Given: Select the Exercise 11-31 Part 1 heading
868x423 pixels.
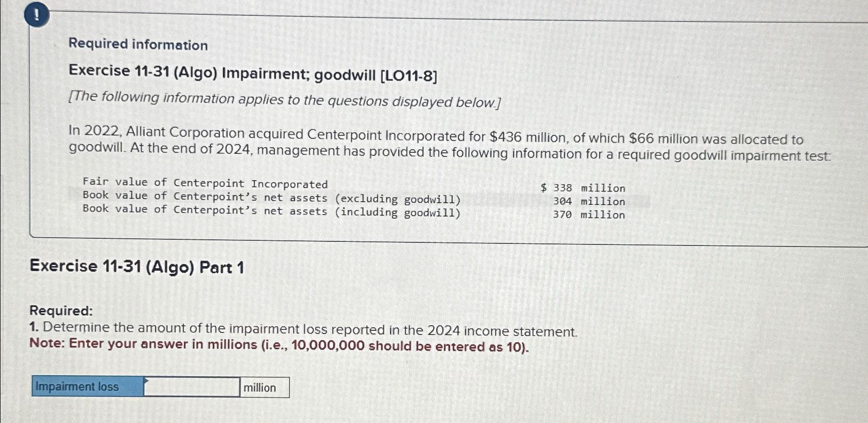Looking at the screenshot, I should pos(137,267).
